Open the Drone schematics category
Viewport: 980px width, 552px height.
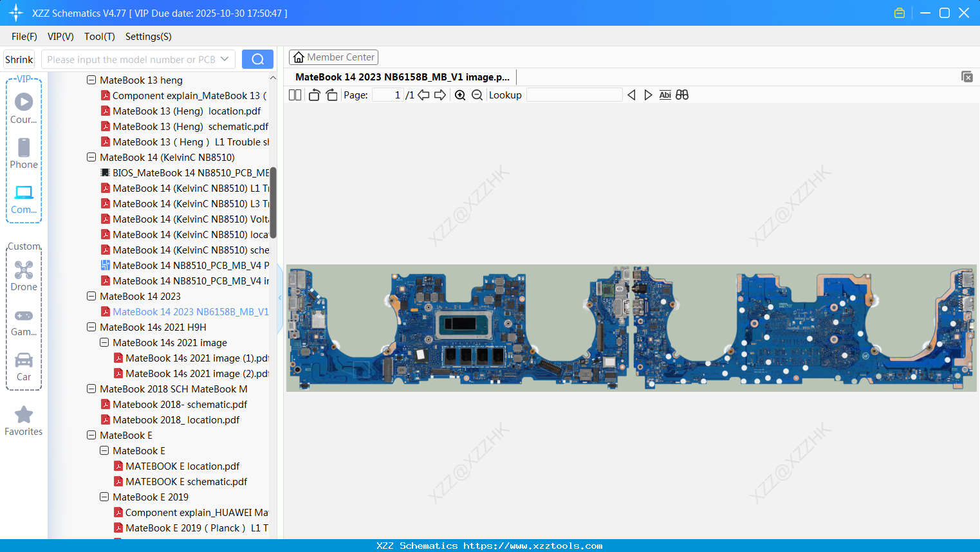24,276
